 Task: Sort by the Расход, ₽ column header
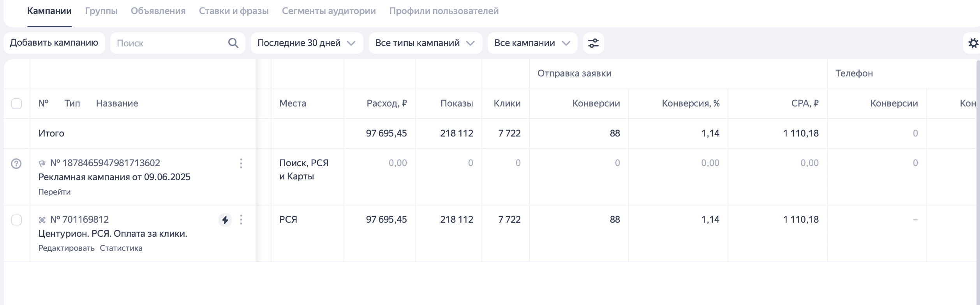[x=386, y=103]
